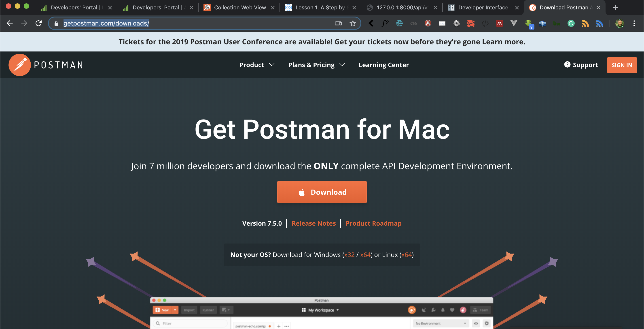Close the Developer Interface tab
Screen dimensions: 644x329
(517, 8)
